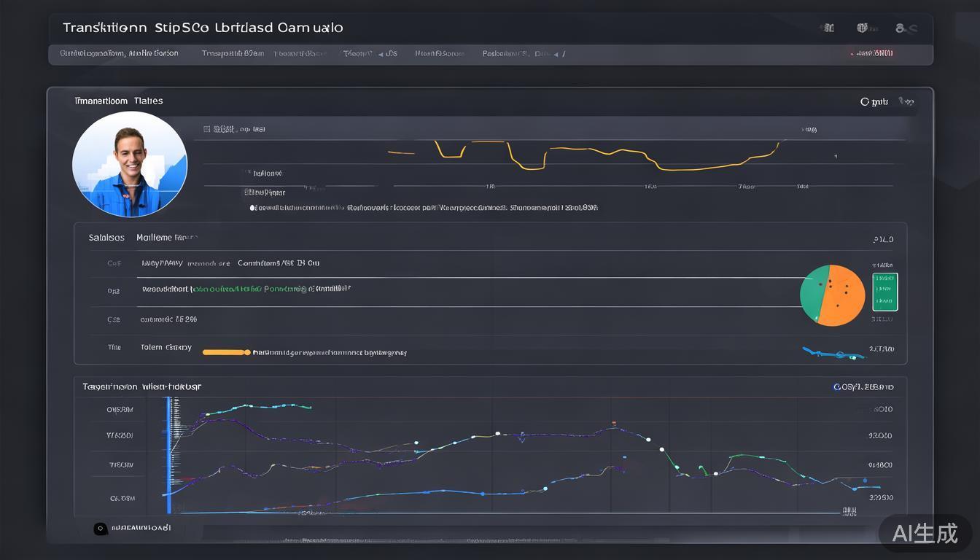The width and height of the screenshot is (980, 560).
Task: Click the orange progress bar in the last table row
Action: 226,352
